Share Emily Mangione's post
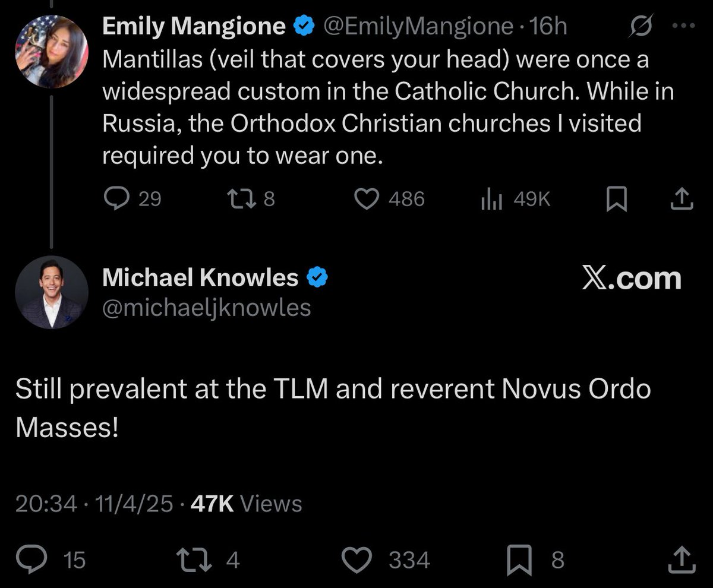This screenshot has height=588, width=713. [682, 200]
